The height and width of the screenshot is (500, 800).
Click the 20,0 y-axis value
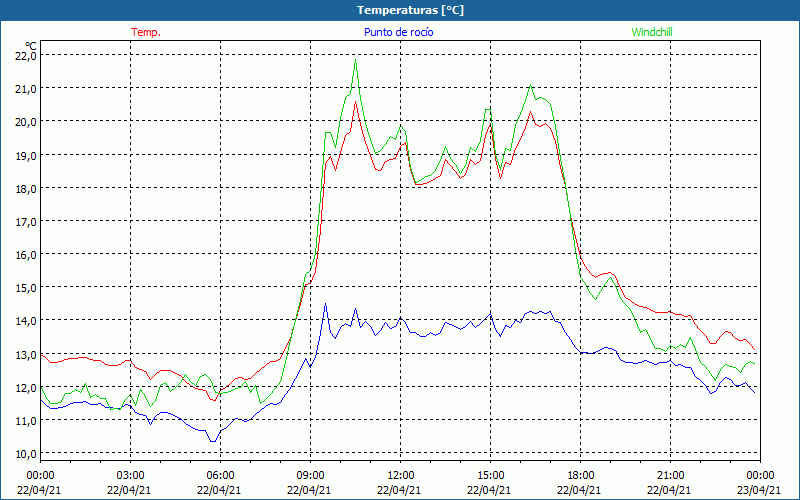coord(26,121)
